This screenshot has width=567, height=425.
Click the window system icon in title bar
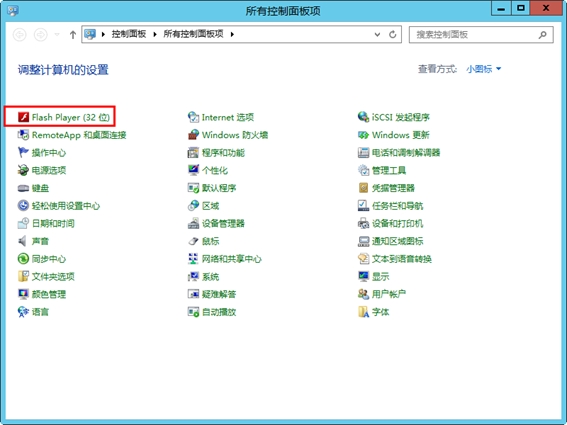coord(13,10)
